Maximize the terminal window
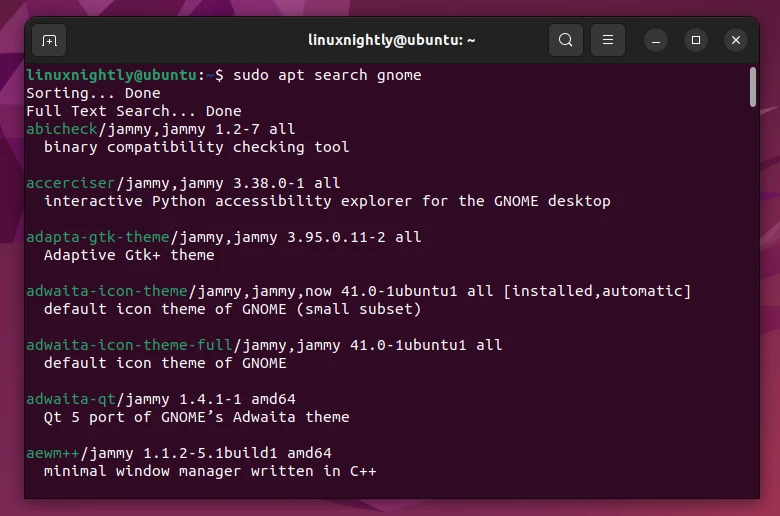Screen dimensions: 780x516 [x=695, y=40]
